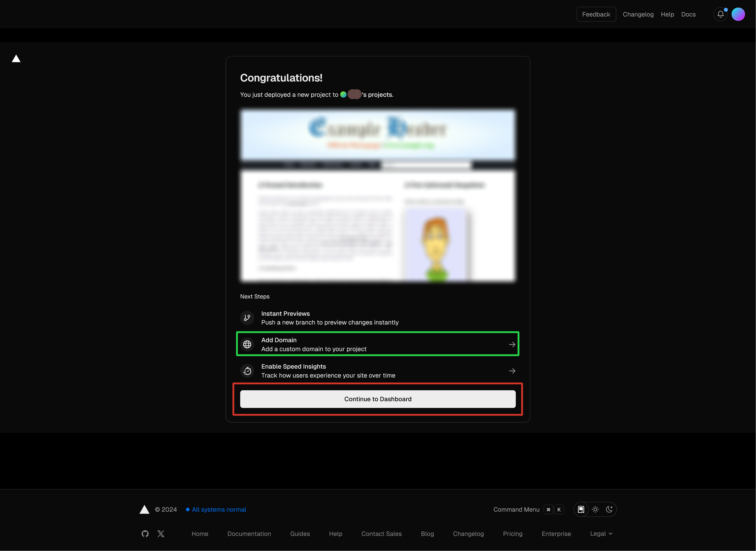Open the X social icon in the footer

[161, 534]
